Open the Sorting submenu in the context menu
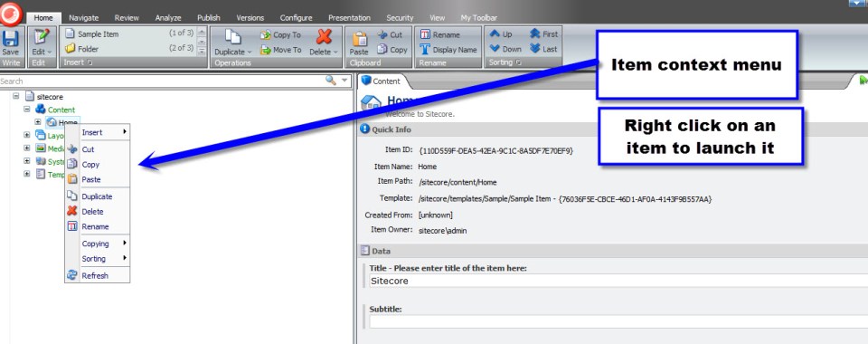This screenshot has height=344, width=868. point(98,258)
